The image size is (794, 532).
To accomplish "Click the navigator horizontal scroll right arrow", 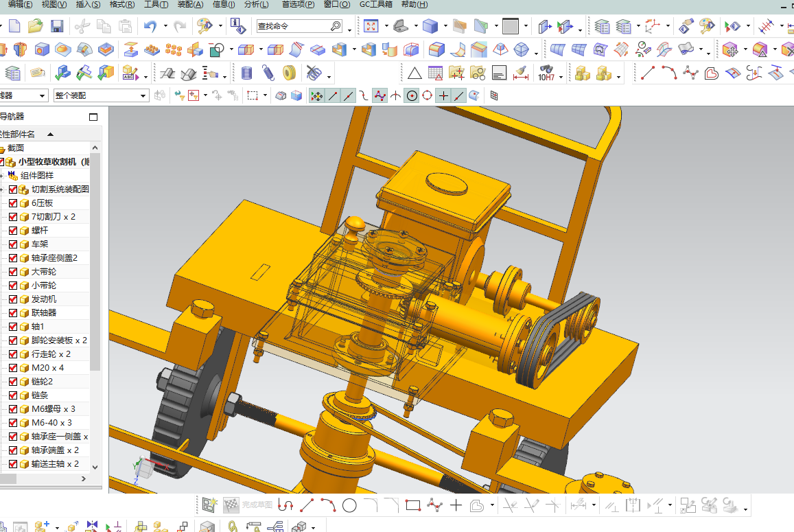I will point(84,479).
